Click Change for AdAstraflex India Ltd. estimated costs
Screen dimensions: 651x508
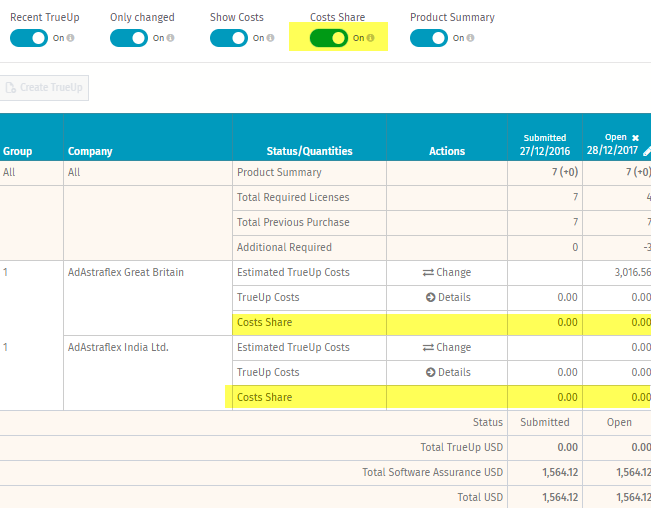[447, 347]
